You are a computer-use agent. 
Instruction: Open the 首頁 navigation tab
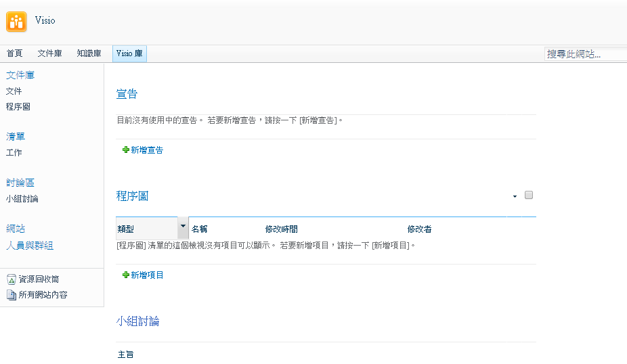coord(14,54)
